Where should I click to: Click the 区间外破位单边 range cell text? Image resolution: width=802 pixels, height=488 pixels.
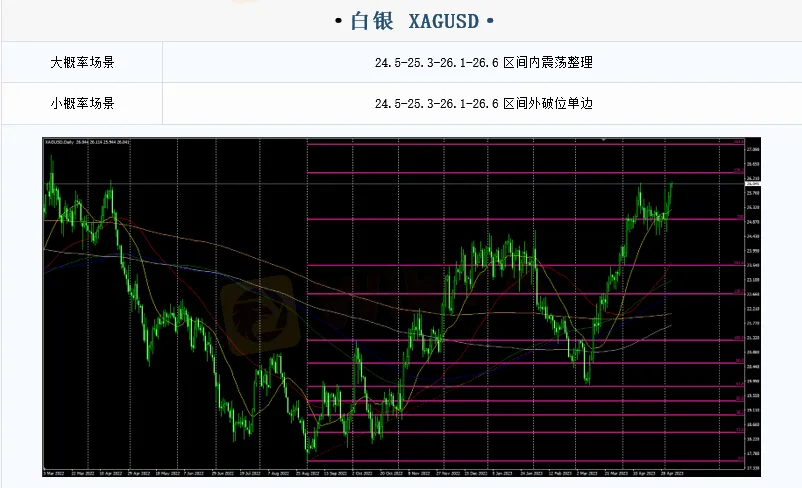pos(483,103)
